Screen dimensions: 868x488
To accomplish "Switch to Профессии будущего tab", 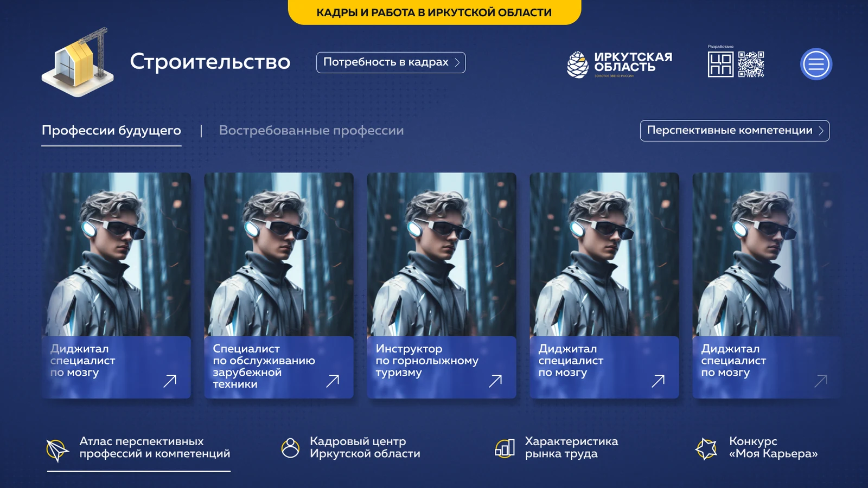I will pos(111,131).
